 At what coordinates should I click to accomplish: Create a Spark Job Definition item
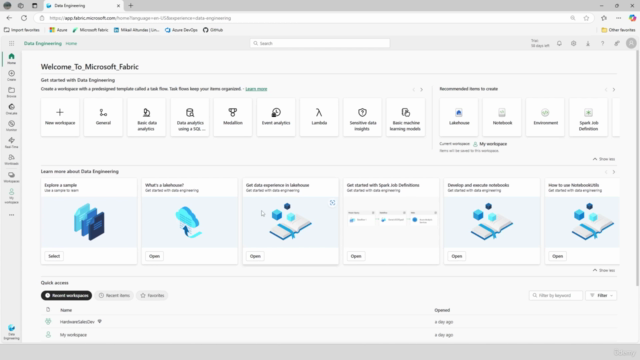click(588, 117)
